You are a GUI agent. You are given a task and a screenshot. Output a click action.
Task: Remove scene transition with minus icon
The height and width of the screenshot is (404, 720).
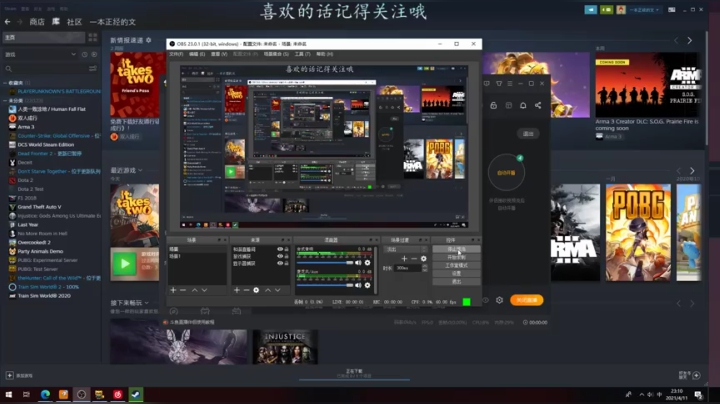(x=414, y=258)
